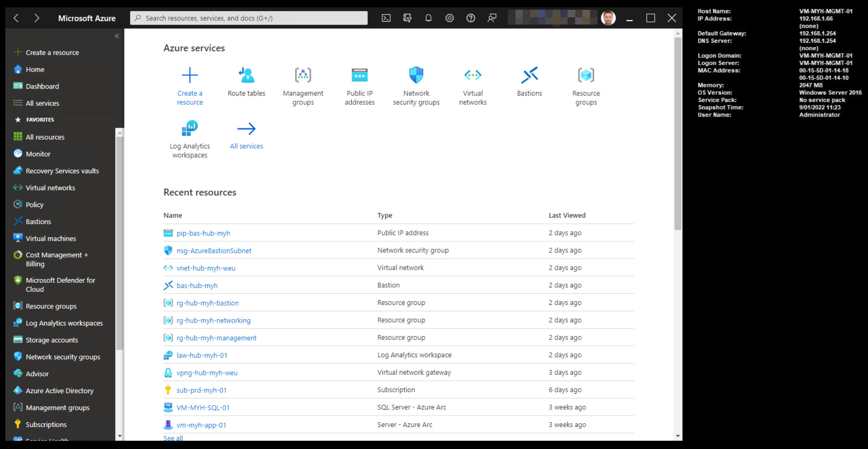Open Microsoft Defender for Cloud in sidebar
Viewport: 868px width, 449px height.
coord(61,285)
